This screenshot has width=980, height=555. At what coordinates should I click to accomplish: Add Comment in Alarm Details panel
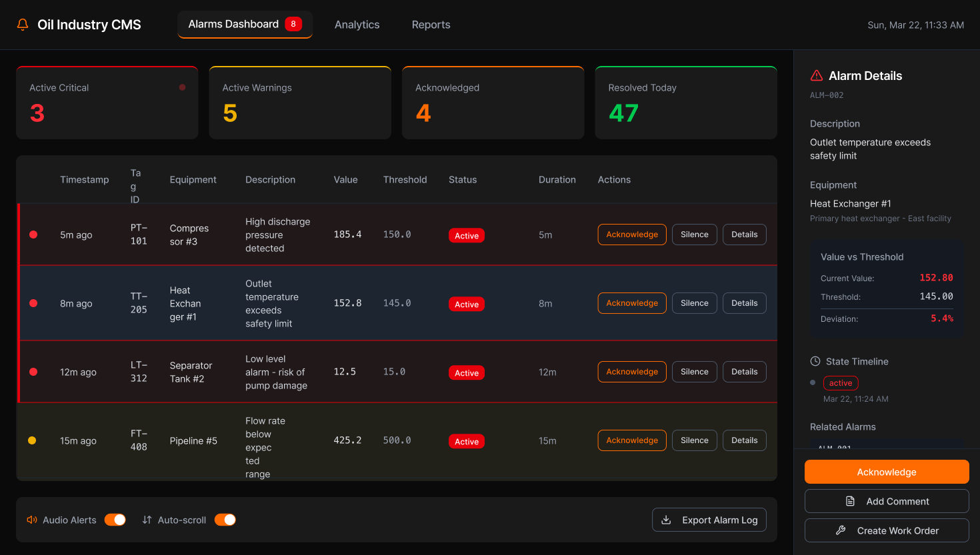tap(887, 501)
